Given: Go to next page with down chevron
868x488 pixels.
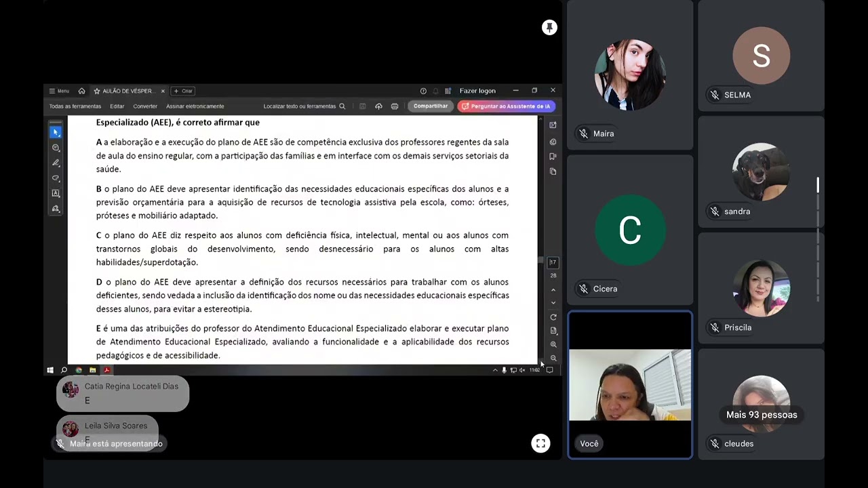Looking at the screenshot, I should (x=553, y=303).
